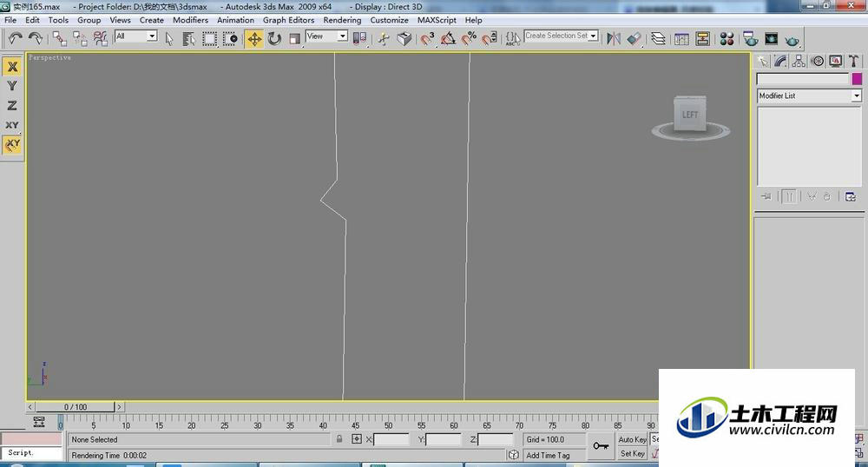Click the Unlink Selection icon
Image resolution: width=868 pixels, height=467 pixels.
[80, 38]
